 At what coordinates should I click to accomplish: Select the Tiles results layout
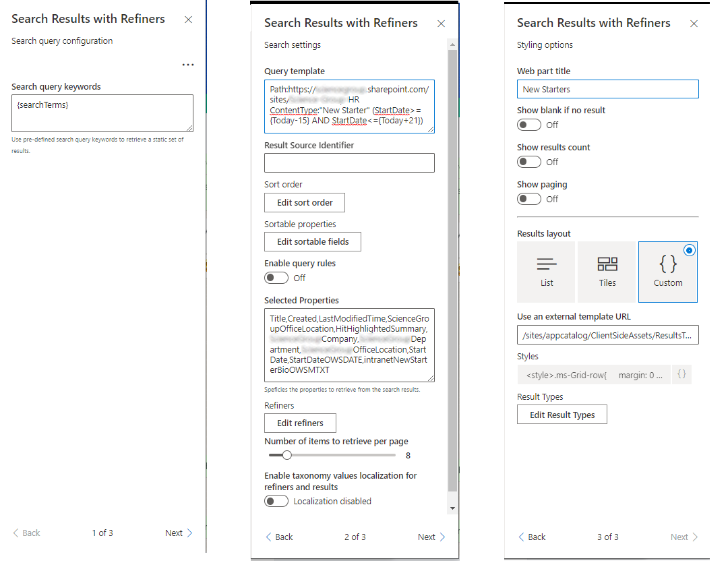pyautogui.click(x=607, y=272)
